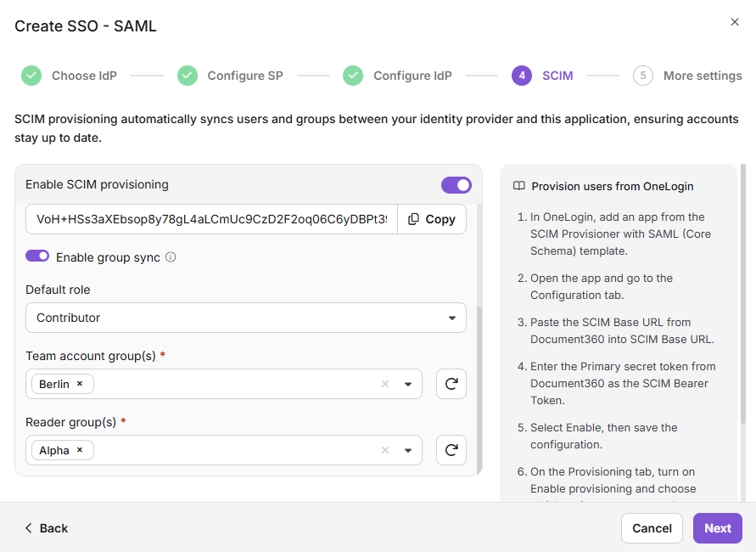Screen dimensions: 756x552
Task: Expand Reader group(s) dropdown
Action: point(408,450)
